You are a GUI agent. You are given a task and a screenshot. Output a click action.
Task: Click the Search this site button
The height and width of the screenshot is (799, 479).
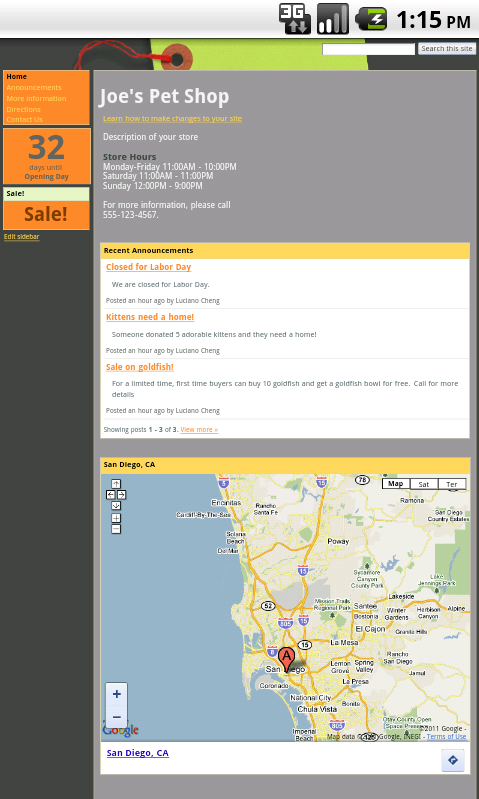[447, 48]
